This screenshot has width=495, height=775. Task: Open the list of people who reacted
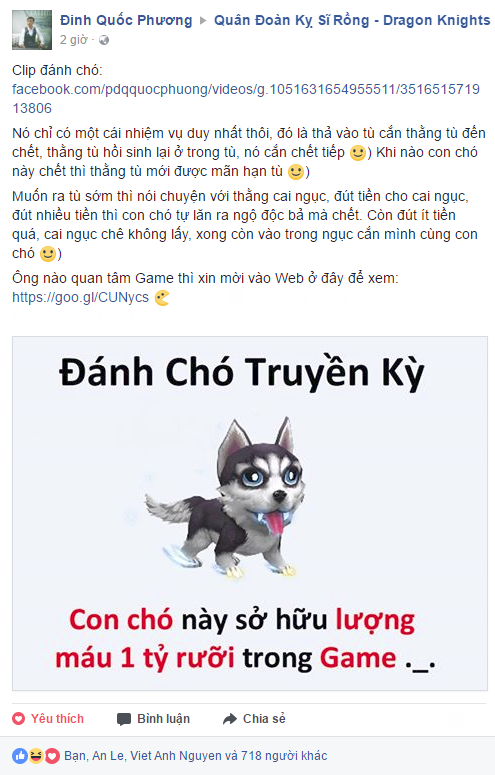coord(196,756)
